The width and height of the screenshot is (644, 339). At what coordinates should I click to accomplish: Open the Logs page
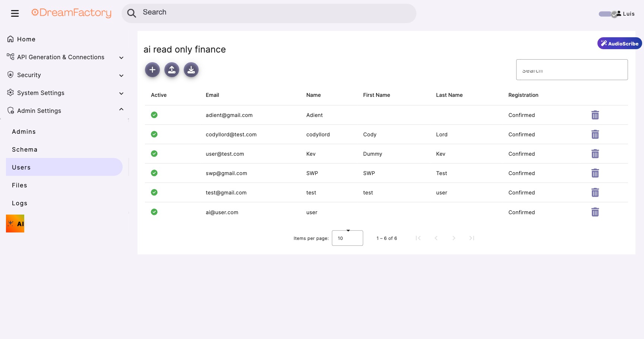point(19,203)
